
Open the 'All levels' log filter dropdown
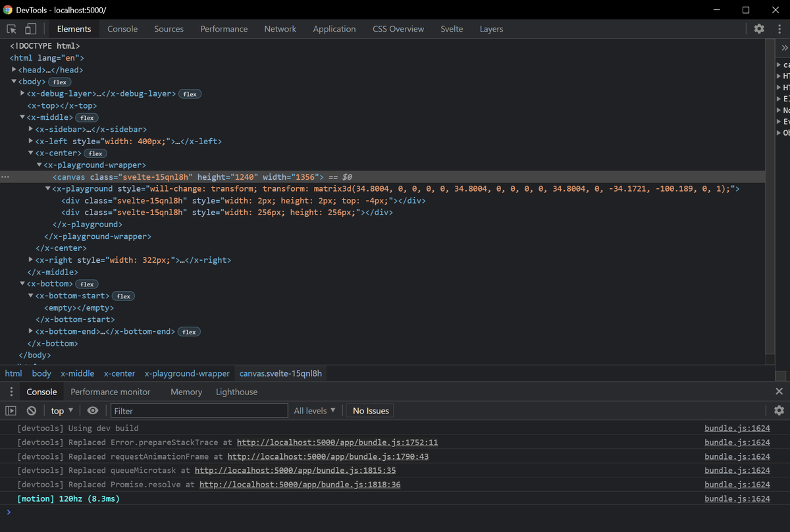pyautogui.click(x=315, y=411)
